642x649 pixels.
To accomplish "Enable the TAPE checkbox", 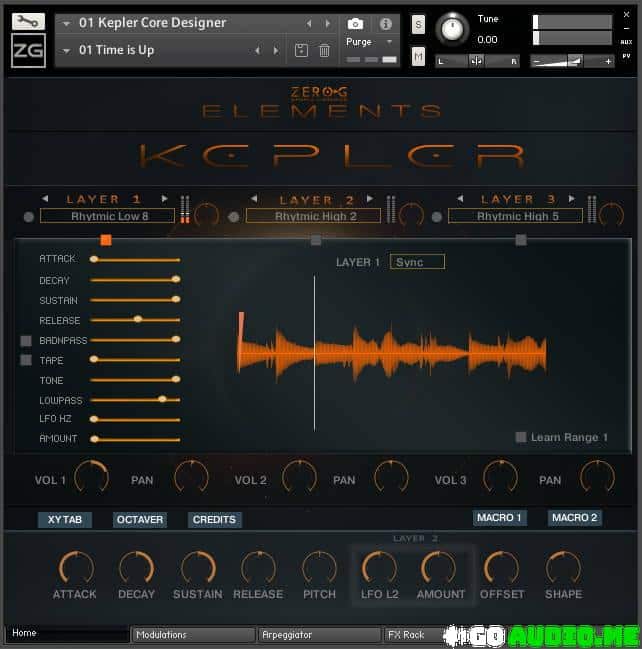I will [x=26, y=360].
